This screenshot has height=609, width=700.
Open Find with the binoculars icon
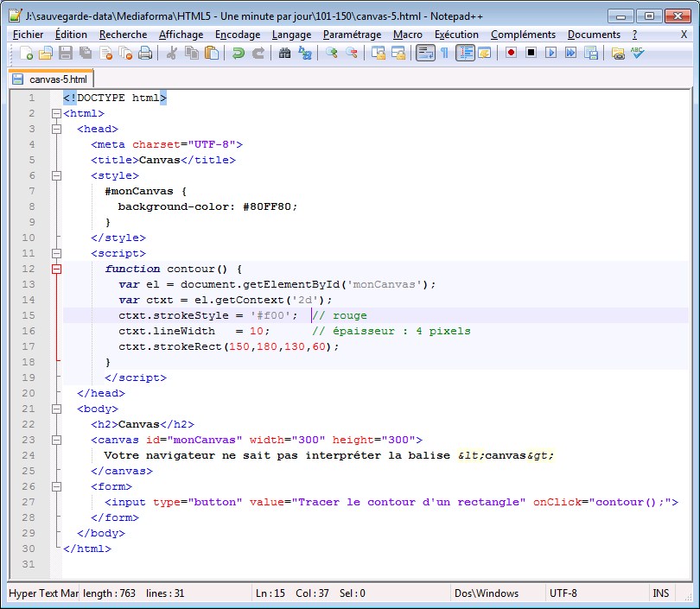pos(284,54)
